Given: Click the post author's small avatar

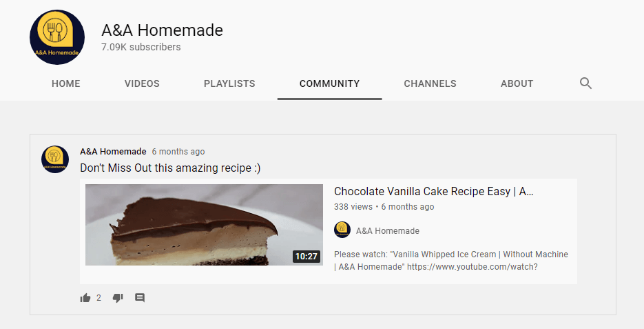Looking at the screenshot, I should (55, 159).
